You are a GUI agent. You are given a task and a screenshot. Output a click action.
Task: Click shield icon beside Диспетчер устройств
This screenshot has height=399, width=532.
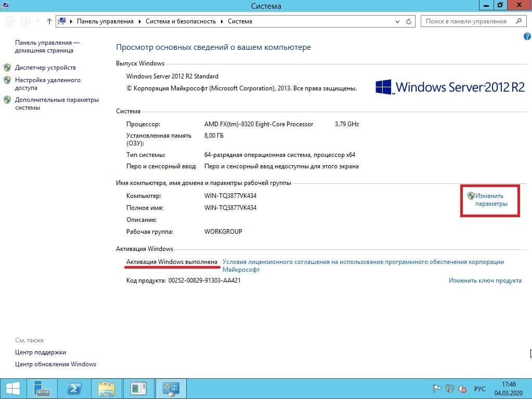[7, 68]
